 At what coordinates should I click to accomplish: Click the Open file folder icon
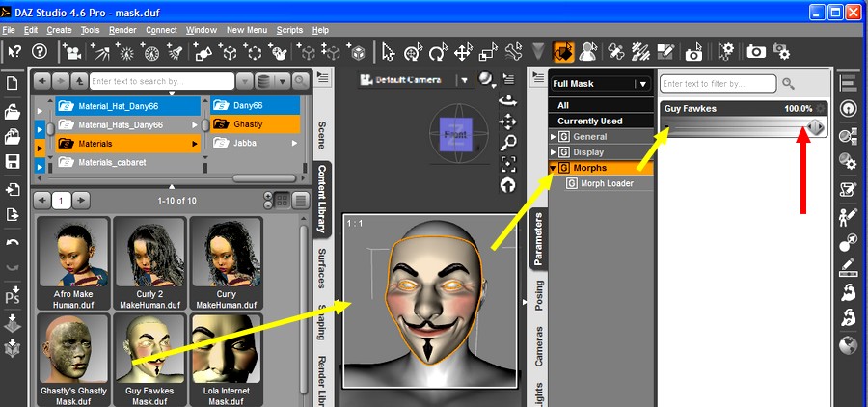point(13,112)
